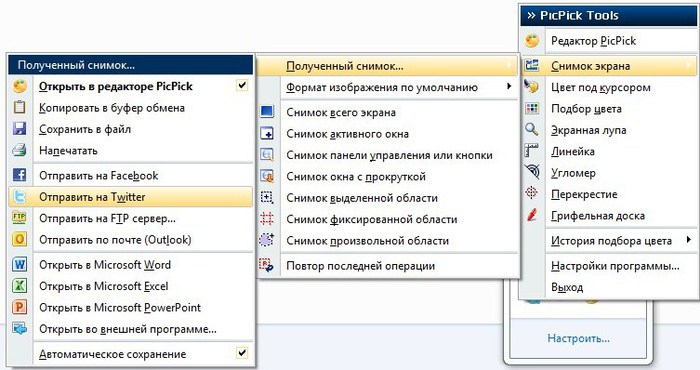
Task: Click the full screen capture icon
Action: tap(267, 112)
